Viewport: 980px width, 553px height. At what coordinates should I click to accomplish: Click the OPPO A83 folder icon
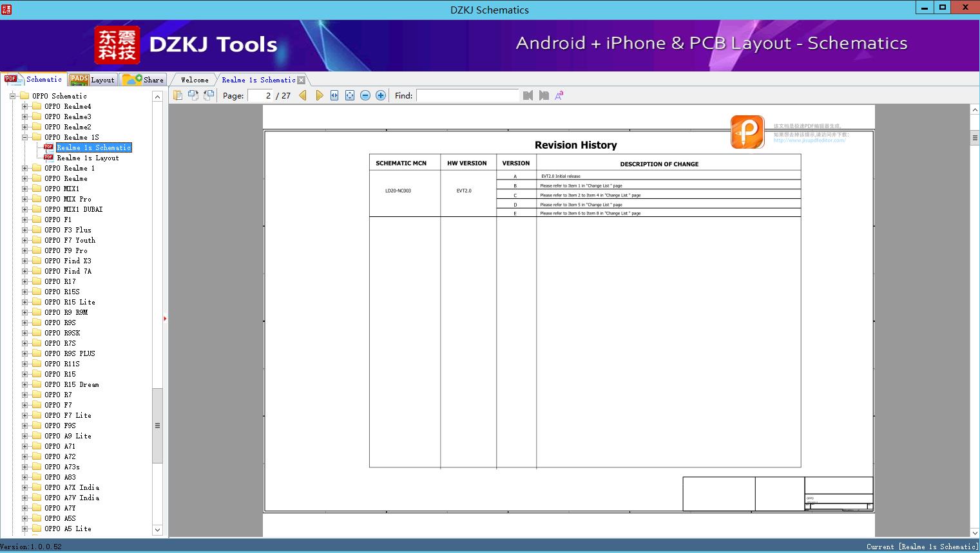[37, 477]
